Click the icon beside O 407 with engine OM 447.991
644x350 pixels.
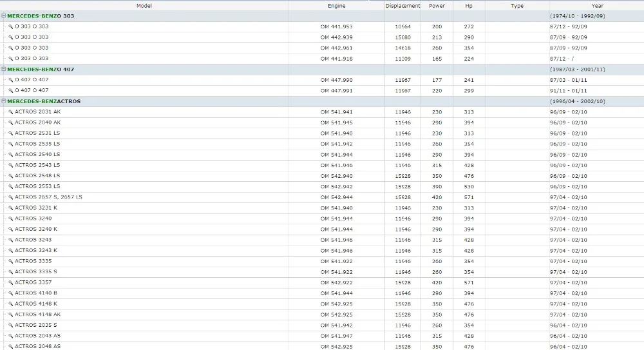click(11, 90)
